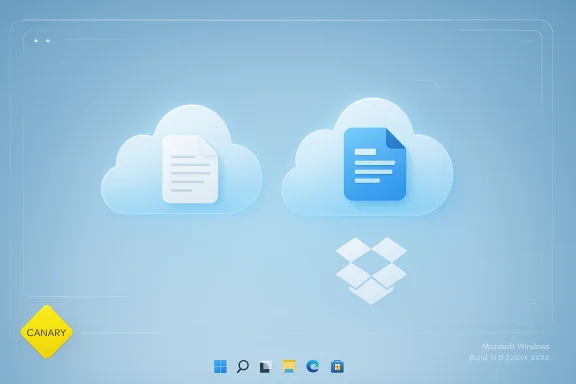Screen dimensions: 576x384
Task: Select the white document in cloud
Action: click(x=190, y=169)
